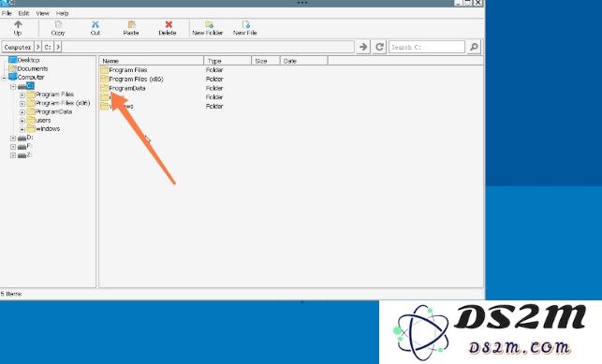Go up one folder level

coord(18,28)
